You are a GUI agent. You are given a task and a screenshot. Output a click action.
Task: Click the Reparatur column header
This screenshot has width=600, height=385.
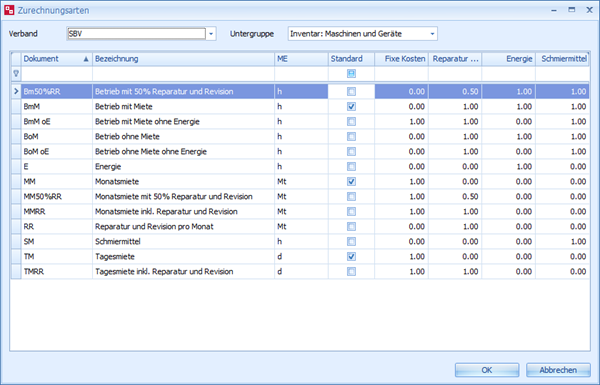pyautogui.click(x=455, y=59)
